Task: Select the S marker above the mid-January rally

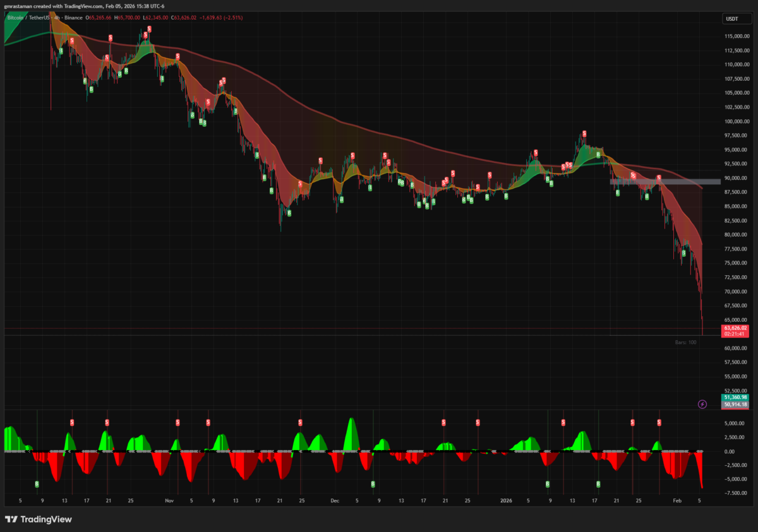Action: pos(584,134)
